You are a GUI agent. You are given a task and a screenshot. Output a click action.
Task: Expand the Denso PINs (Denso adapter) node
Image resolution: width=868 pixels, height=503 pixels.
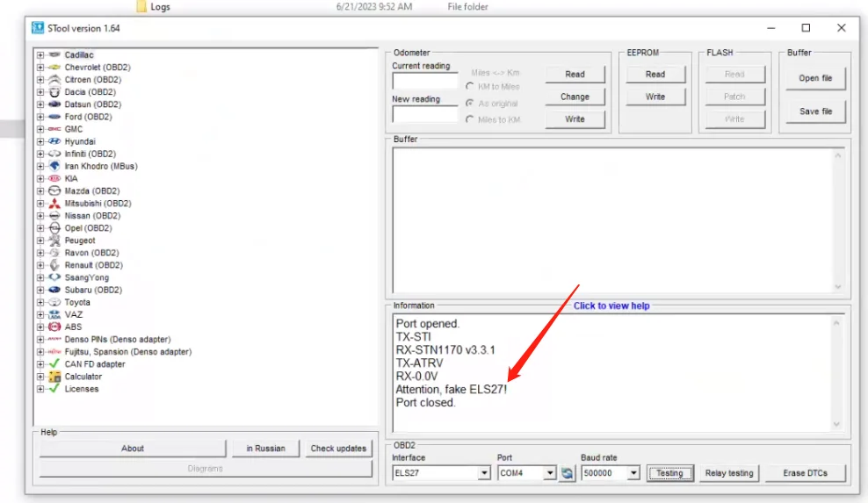click(x=40, y=339)
